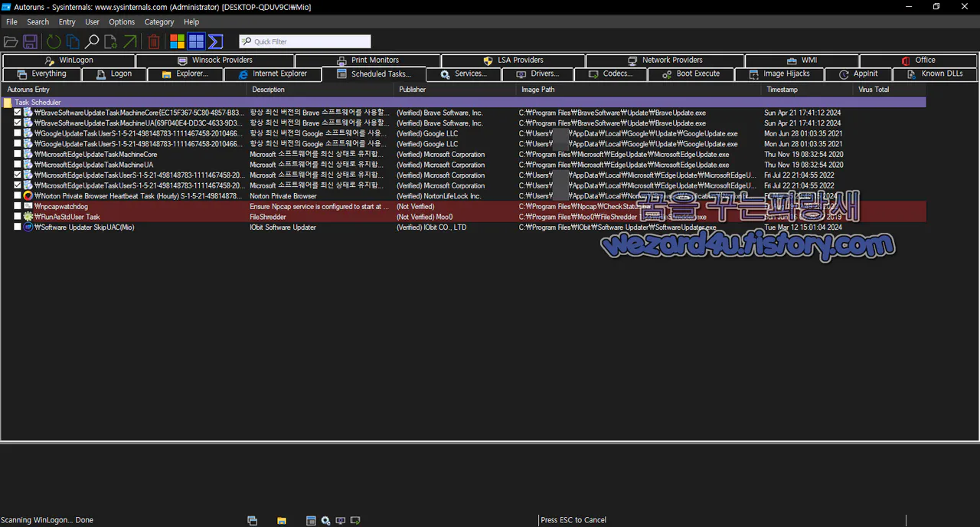Enable MicrosoftEdgeUpdateTaskMachineCore checkbox
Viewport: 980px width, 527px height.
18,154
